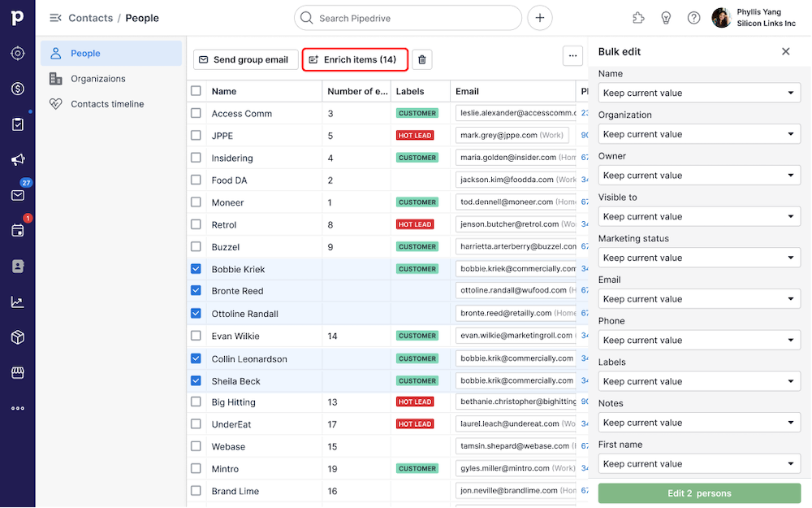Screen dimensions: 812x508
Task: Close the Bulk edit panel
Action: [x=785, y=51]
